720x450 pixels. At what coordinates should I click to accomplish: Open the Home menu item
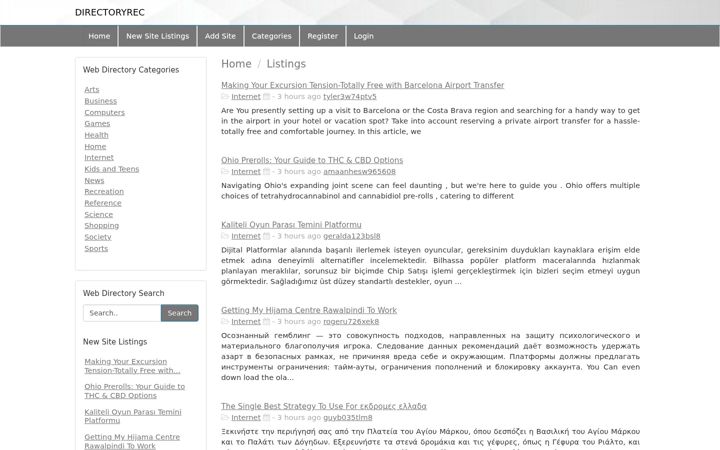[99, 36]
